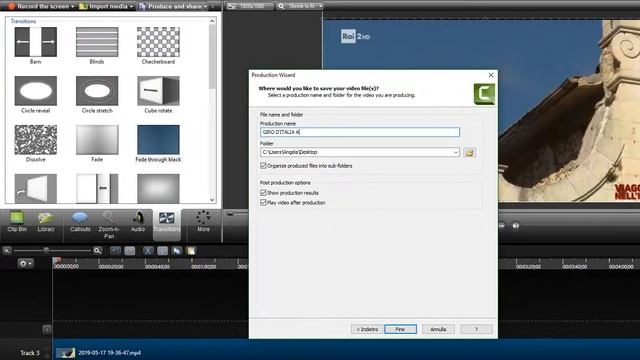Viewport: 640px width, 360px height.
Task: Click the transitions panel scrollbar thumb
Action: tap(212, 57)
